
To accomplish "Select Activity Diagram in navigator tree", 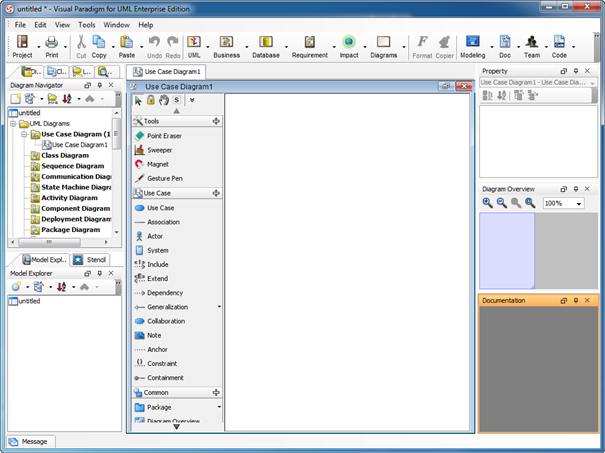I will 69,198.
